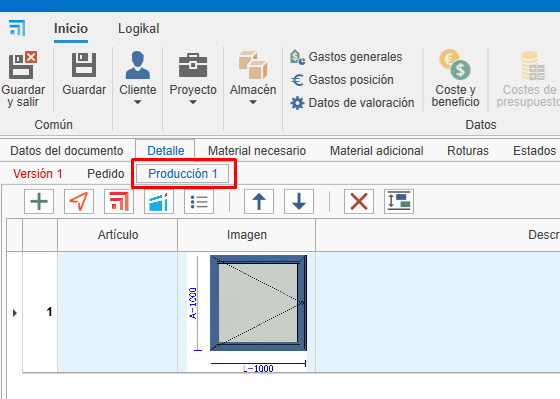The height and width of the screenshot is (399, 560).
Task: Click the row 1 indicator arrow
Action: point(15,313)
